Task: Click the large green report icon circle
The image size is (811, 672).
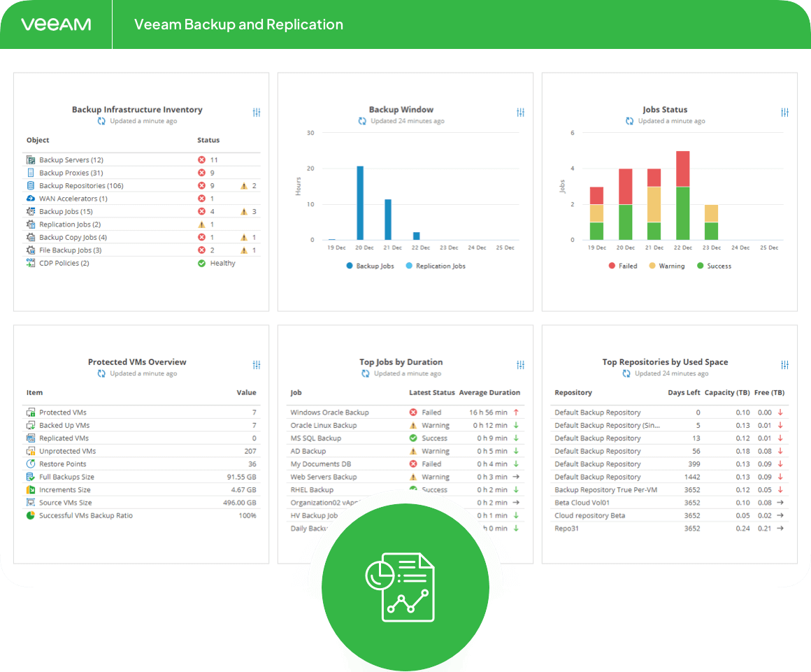Action: (x=405, y=587)
